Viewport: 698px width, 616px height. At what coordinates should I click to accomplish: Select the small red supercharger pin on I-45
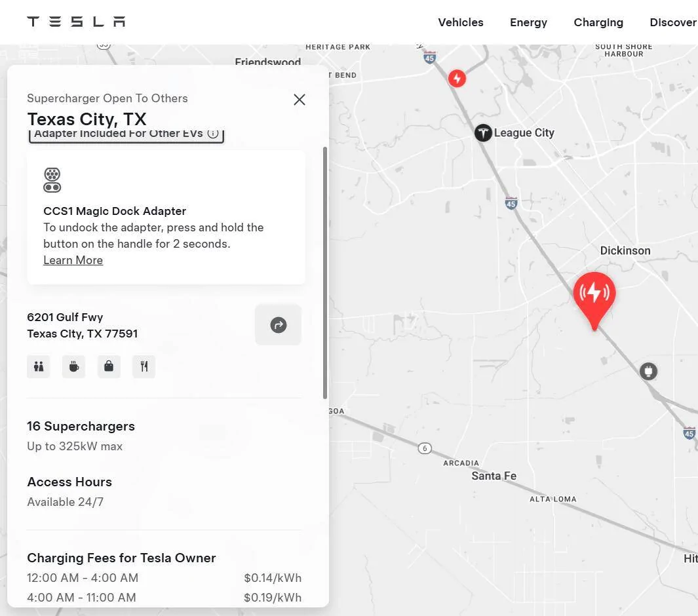tap(457, 79)
